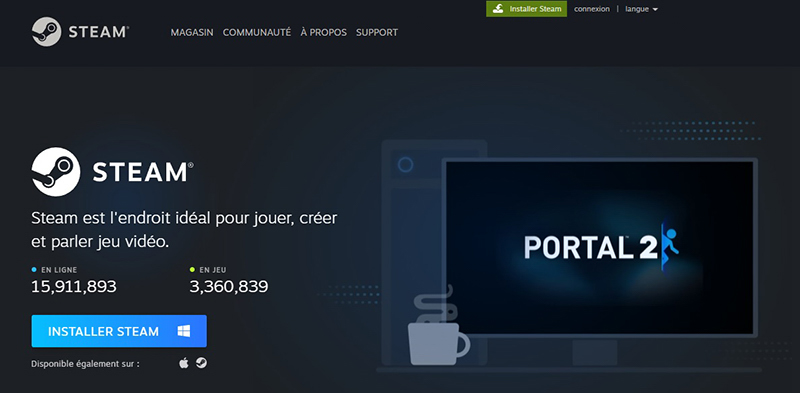The width and height of the screenshot is (800, 393).
Task: Click the arrow next to langue
Action: tap(655, 10)
